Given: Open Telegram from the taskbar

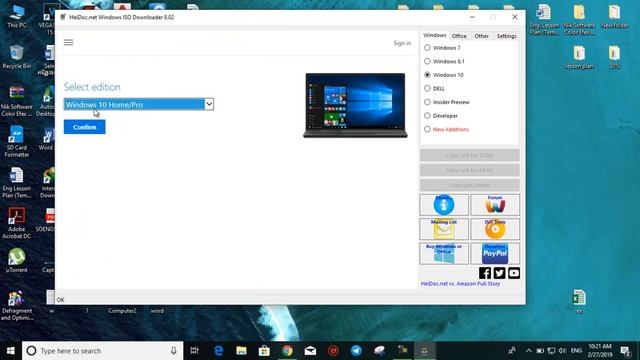Looking at the screenshot, I should point(356,351).
